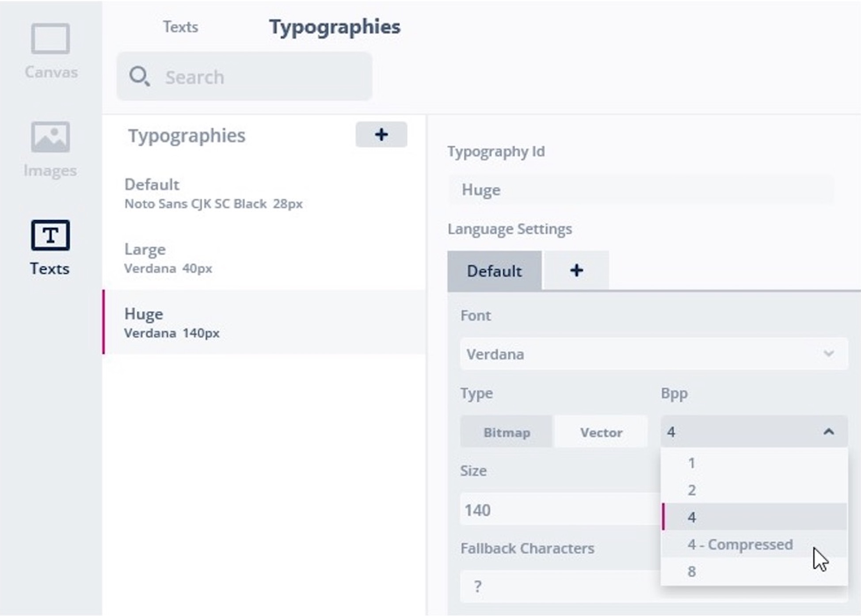Viewport: 861px width, 616px height.
Task: Select the Texts sidebar icon
Action: click(50, 247)
